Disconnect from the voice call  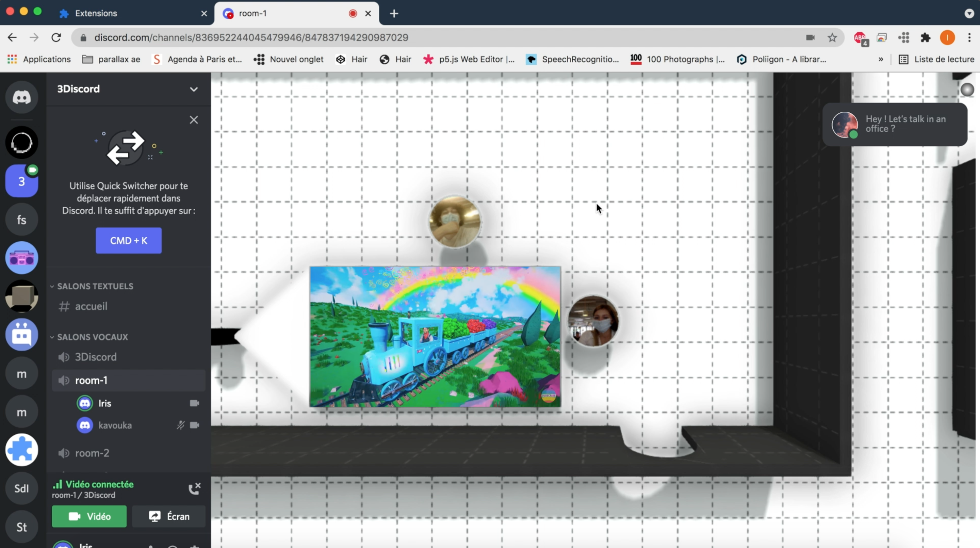(x=194, y=489)
